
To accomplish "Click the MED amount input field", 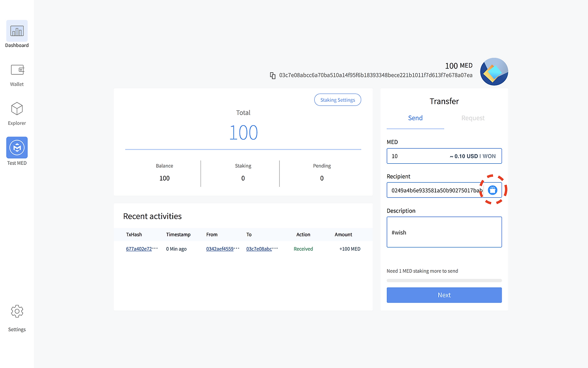I will (x=444, y=156).
